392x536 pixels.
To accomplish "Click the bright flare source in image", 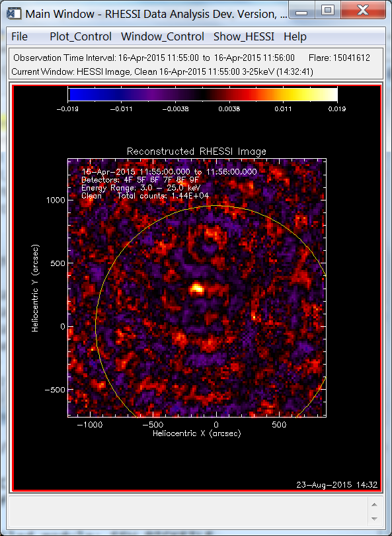I will tap(197, 289).
